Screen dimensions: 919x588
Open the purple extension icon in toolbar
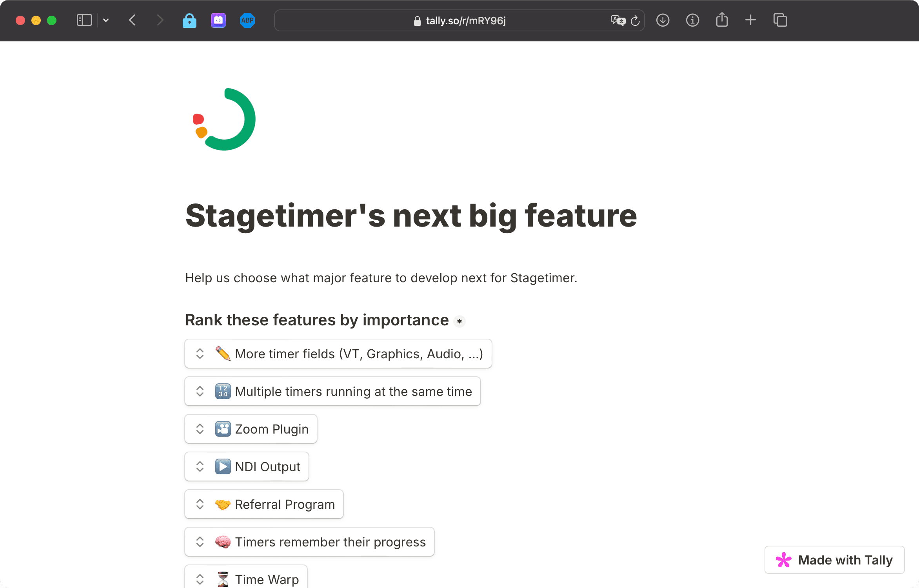point(218,20)
